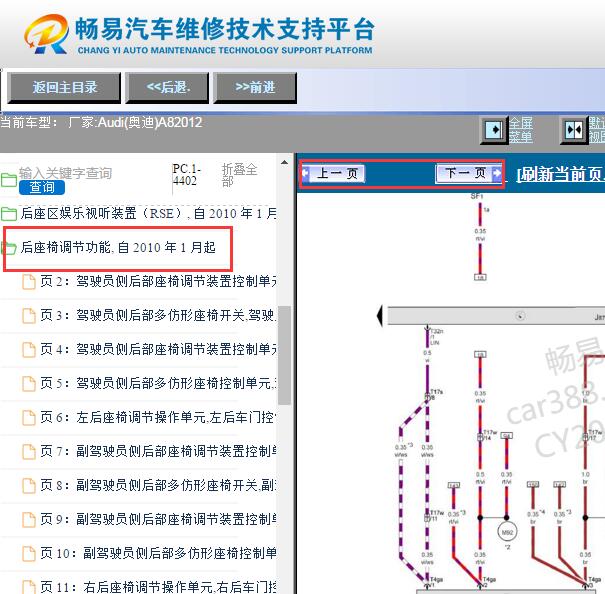Click the document icon beside 页 7
This screenshot has height=594, width=605.
point(29,452)
